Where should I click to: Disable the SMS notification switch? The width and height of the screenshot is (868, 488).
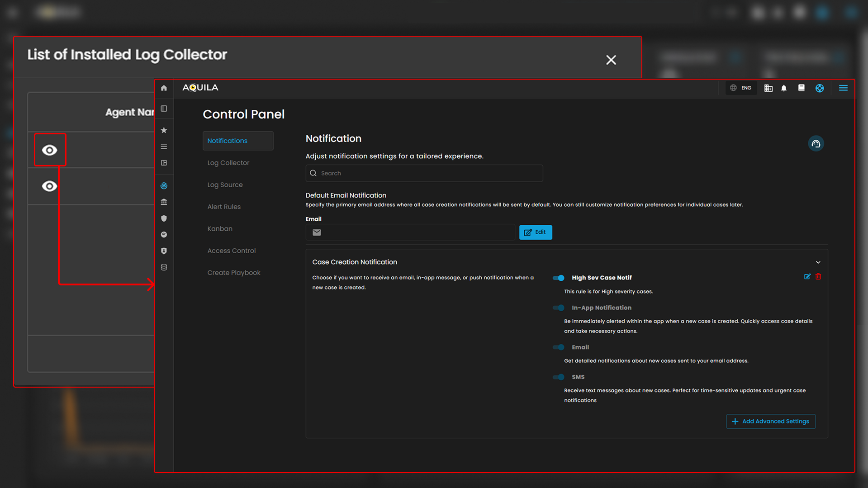pos(559,377)
